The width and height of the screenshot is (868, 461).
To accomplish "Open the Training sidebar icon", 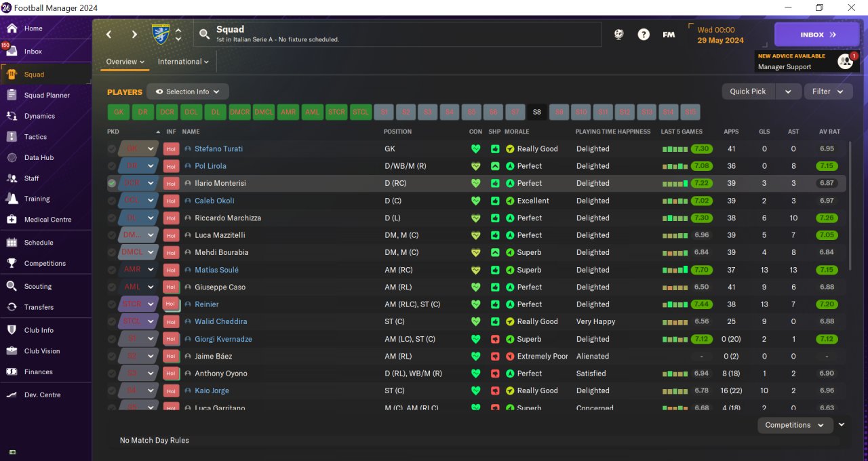I will pos(12,199).
